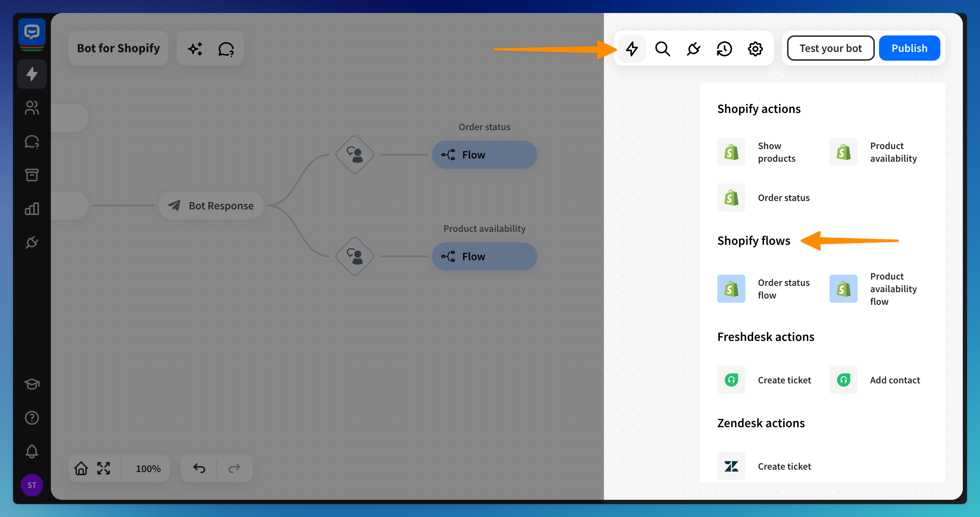
Task: Click the help question mark icon in sidebar
Action: pyautogui.click(x=32, y=418)
